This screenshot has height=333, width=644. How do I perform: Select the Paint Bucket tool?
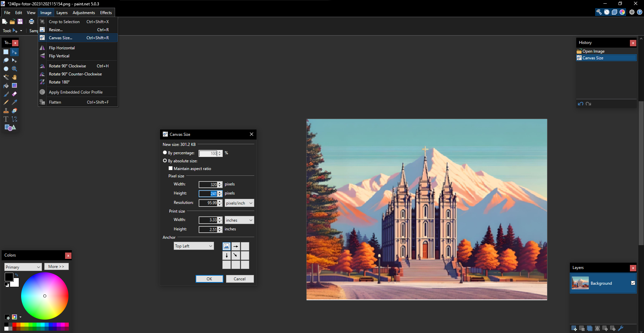pyautogui.click(x=6, y=86)
